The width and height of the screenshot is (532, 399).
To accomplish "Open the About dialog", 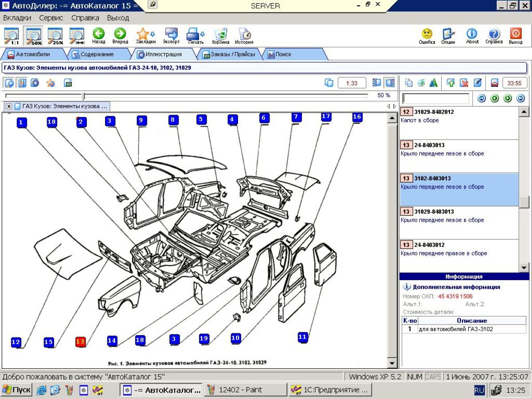I will (472, 36).
